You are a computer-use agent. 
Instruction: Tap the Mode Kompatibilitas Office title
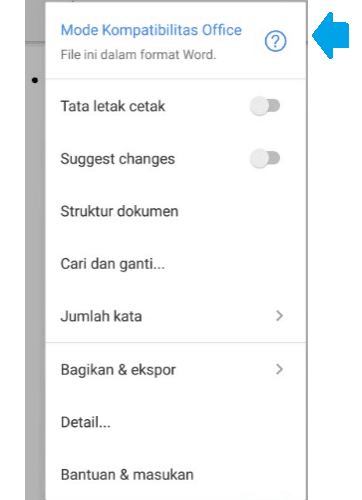click(x=151, y=30)
